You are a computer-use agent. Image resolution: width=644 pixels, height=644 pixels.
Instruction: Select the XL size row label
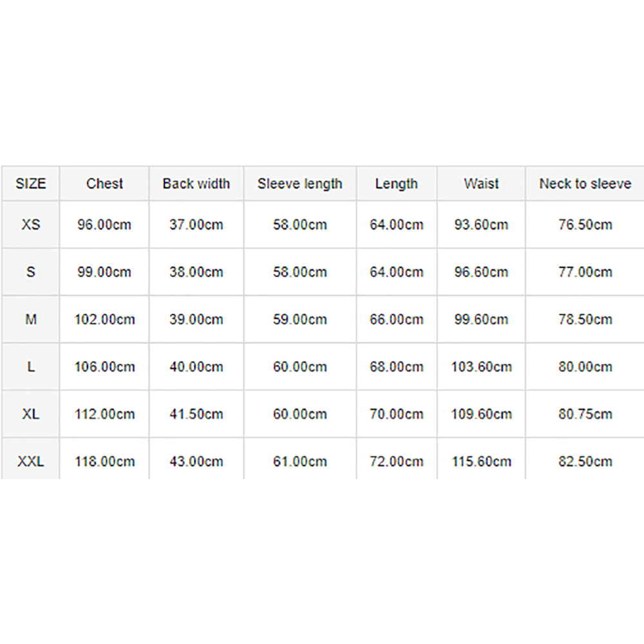point(31,414)
